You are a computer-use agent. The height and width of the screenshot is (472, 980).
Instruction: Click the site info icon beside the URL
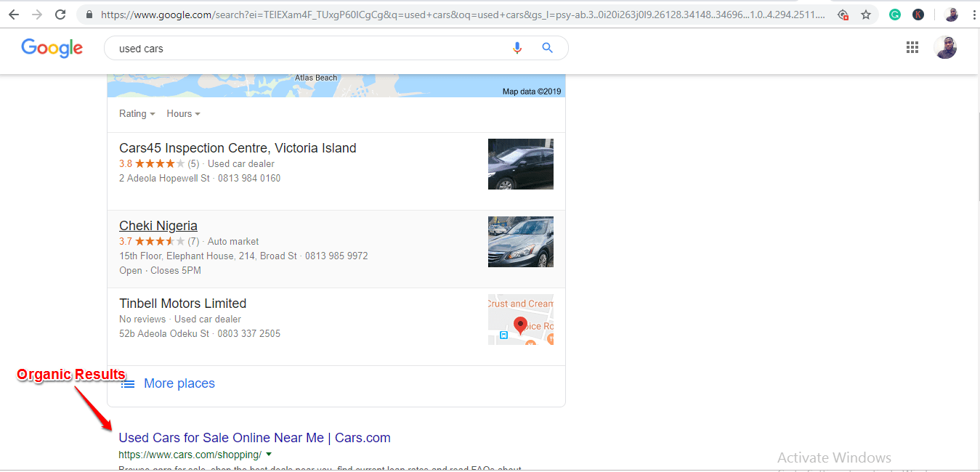pos(89,15)
